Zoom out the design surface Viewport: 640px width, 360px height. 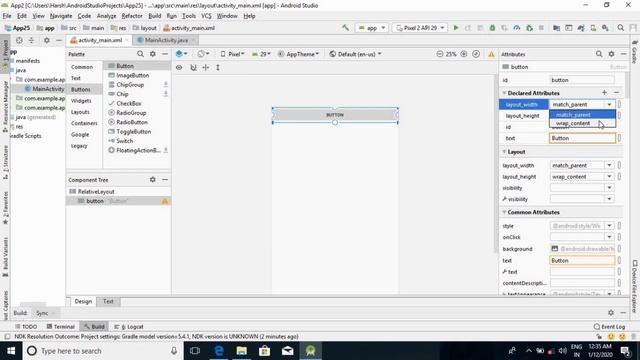point(440,54)
